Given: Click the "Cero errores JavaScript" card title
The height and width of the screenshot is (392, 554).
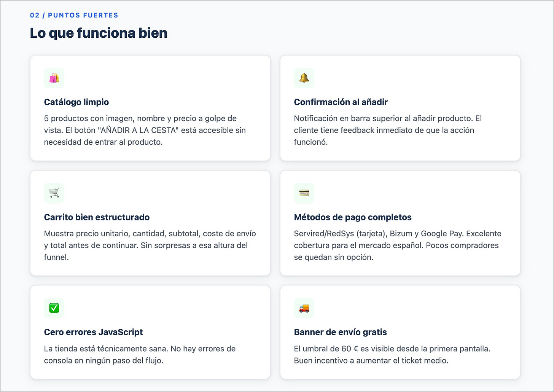Looking at the screenshot, I should pyautogui.click(x=93, y=332).
